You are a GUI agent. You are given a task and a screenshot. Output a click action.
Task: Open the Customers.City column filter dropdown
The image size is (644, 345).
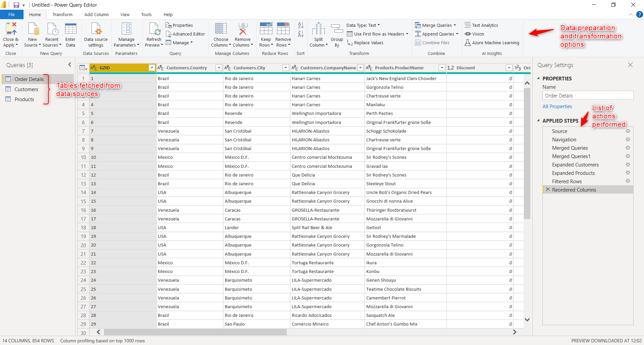coord(286,68)
